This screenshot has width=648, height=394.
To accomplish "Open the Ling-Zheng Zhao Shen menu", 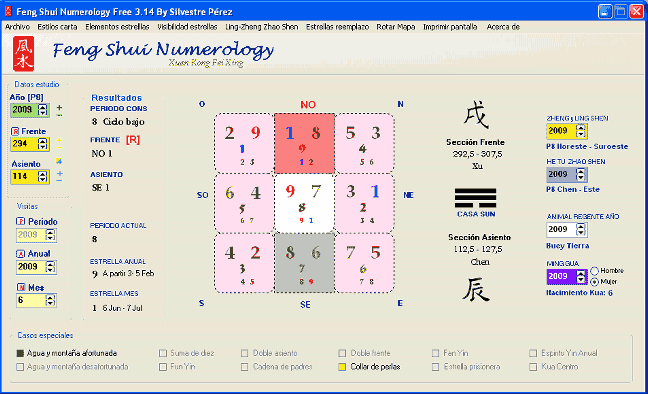I will 262,27.
